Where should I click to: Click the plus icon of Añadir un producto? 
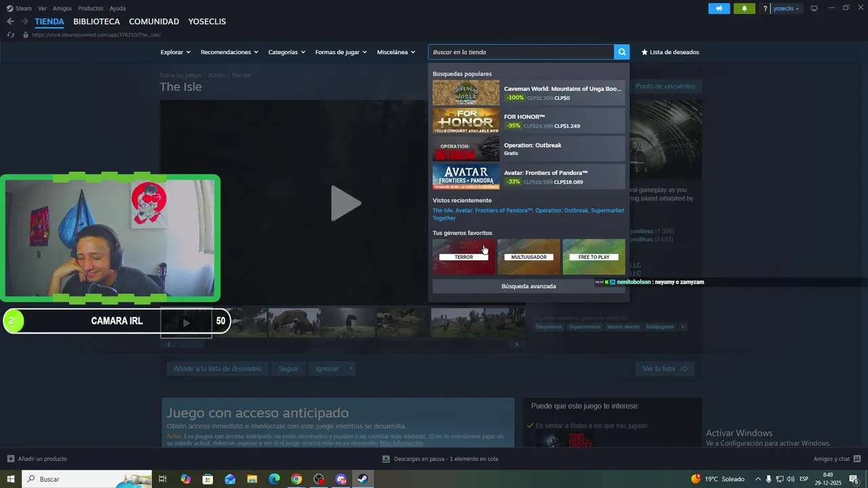coord(10,459)
